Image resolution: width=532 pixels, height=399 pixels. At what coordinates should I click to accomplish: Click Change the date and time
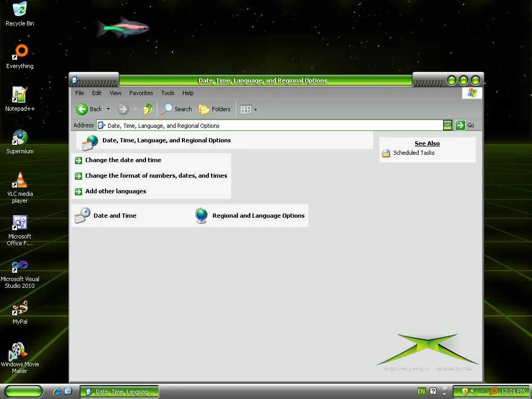coord(123,160)
